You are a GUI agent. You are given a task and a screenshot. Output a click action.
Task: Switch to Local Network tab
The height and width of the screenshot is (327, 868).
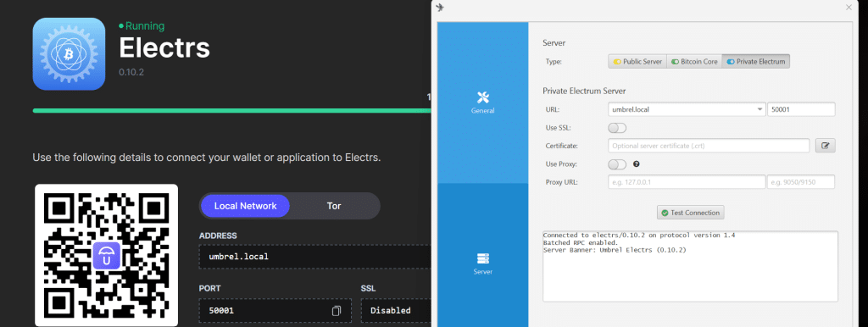coord(245,206)
